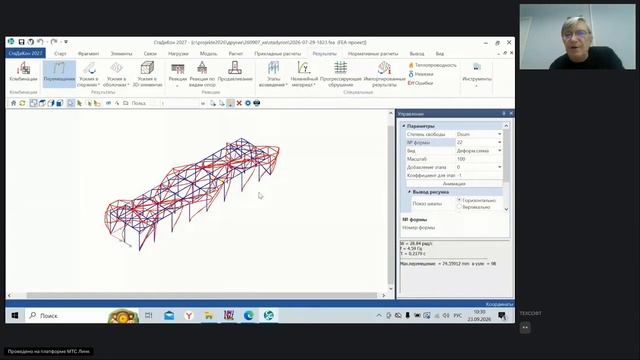Open Microsoft Edge from taskbar
The image size is (640, 360).
click(x=249, y=316)
